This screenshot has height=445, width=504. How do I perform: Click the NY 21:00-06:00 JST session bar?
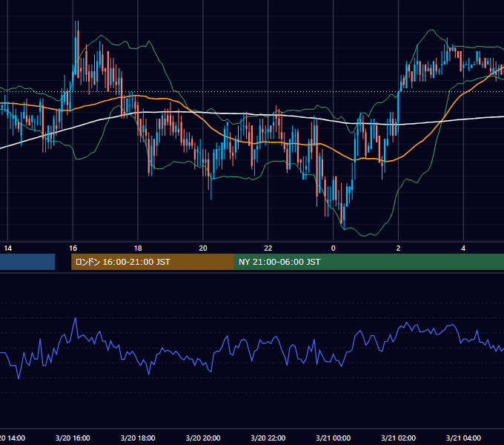coord(369,262)
